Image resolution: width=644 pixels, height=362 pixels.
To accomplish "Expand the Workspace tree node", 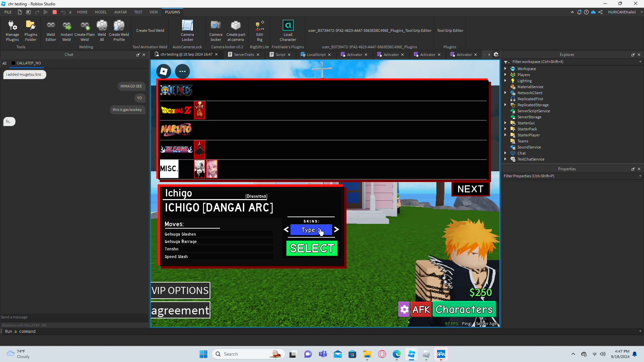I will [505, 69].
